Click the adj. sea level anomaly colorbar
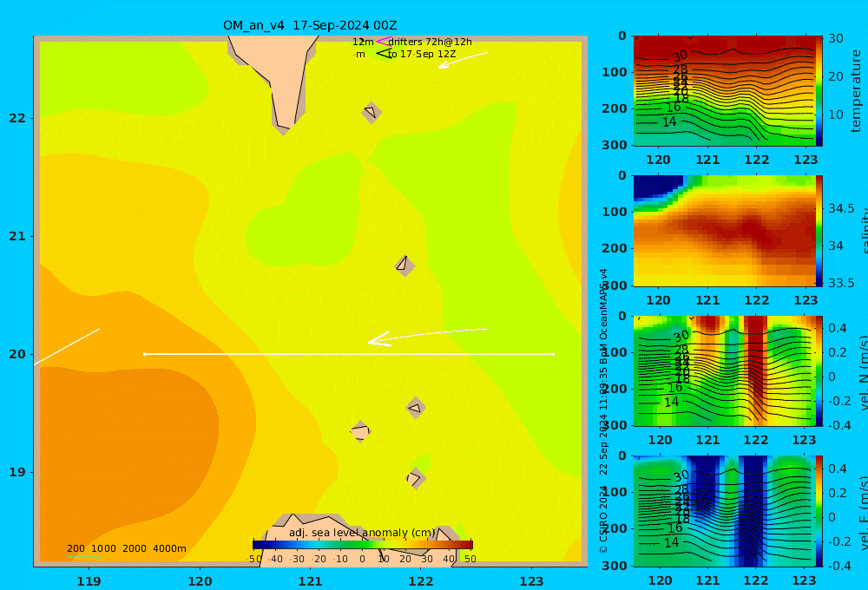868x590 pixels. pyautogui.click(x=363, y=545)
